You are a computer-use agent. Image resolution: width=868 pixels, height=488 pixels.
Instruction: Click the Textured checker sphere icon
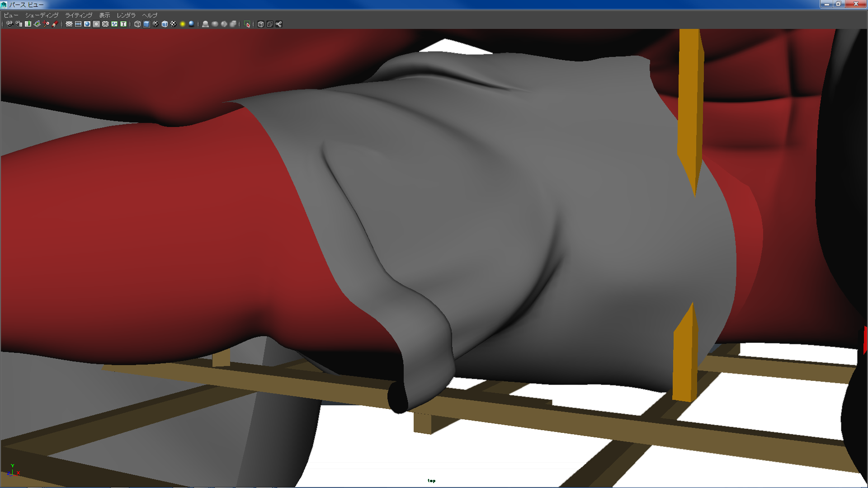tap(174, 24)
